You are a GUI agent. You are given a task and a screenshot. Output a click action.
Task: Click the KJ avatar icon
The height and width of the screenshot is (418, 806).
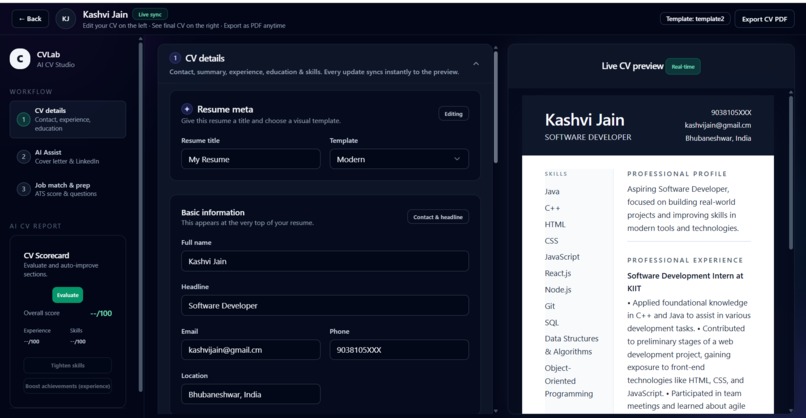(65, 19)
